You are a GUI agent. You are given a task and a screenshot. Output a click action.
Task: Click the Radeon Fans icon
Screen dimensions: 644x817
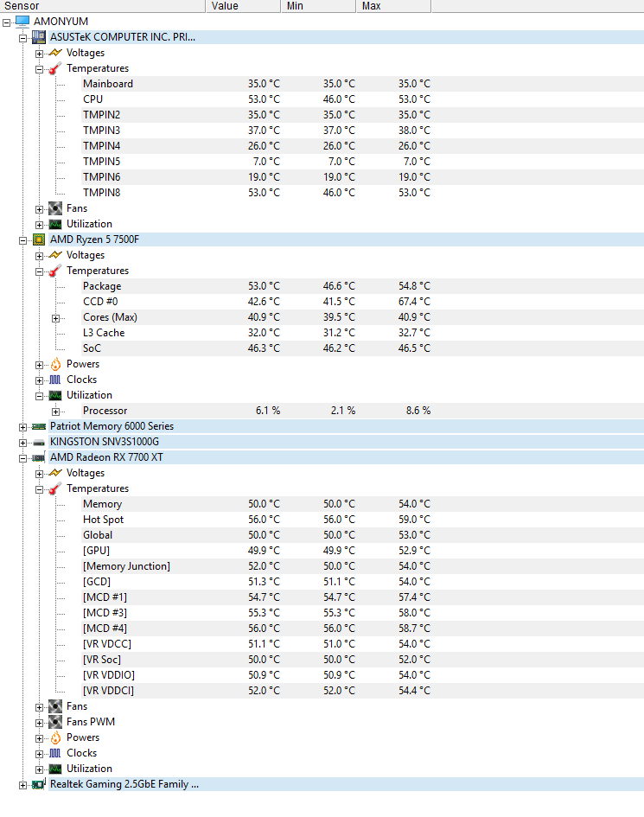tap(55, 706)
